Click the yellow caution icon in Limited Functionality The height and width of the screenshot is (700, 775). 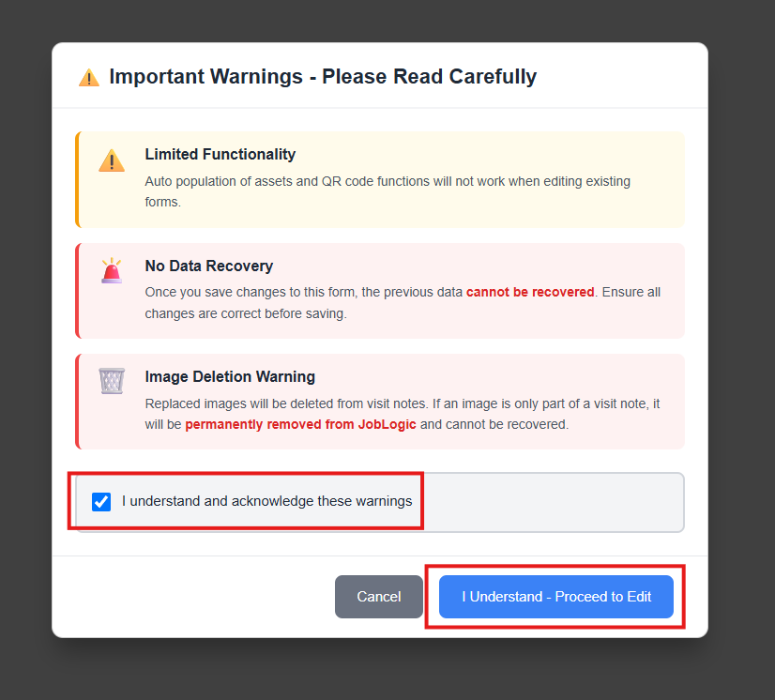(112, 160)
